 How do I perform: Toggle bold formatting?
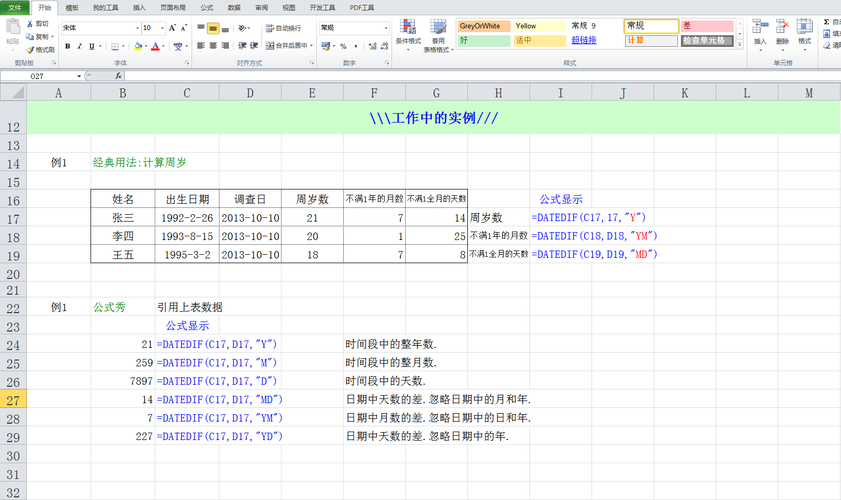68,47
